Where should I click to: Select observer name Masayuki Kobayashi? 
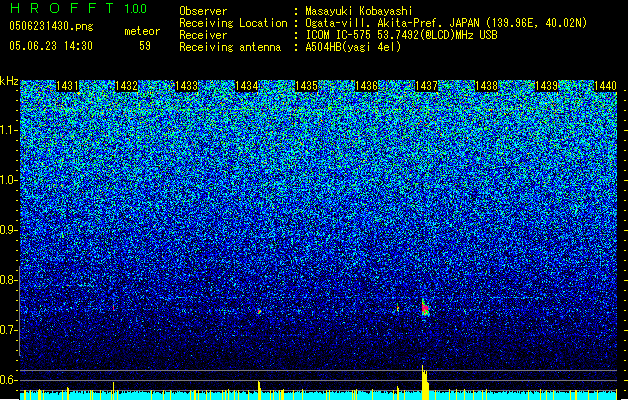click(x=359, y=11)
